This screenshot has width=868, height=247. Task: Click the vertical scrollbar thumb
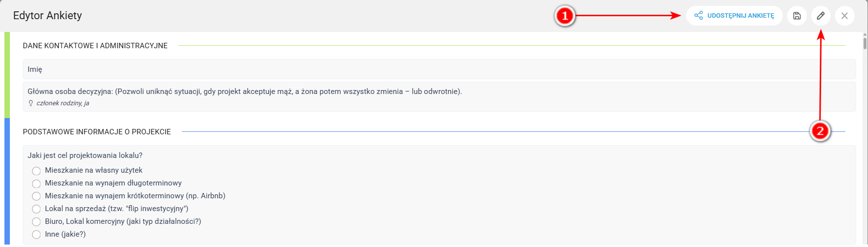click(x=865, y=43)
